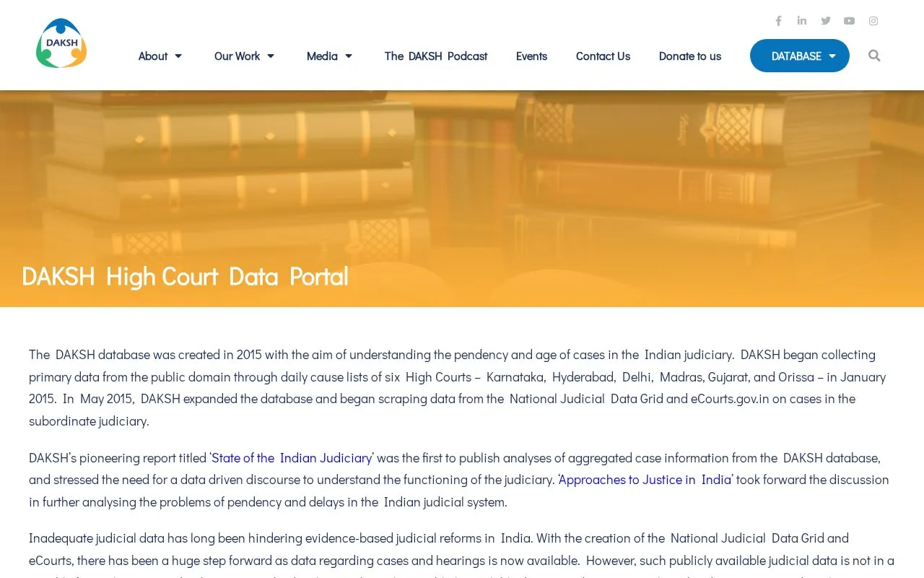Open the DATABASE dropdown arrow
The width and height of the screenshot is (924, 578).
tap(832, 56)
